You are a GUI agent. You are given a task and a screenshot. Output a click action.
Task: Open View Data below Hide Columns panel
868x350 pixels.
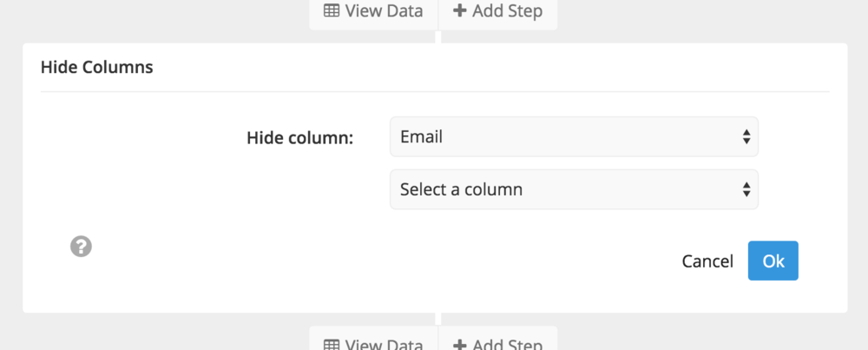click(373, 339)
